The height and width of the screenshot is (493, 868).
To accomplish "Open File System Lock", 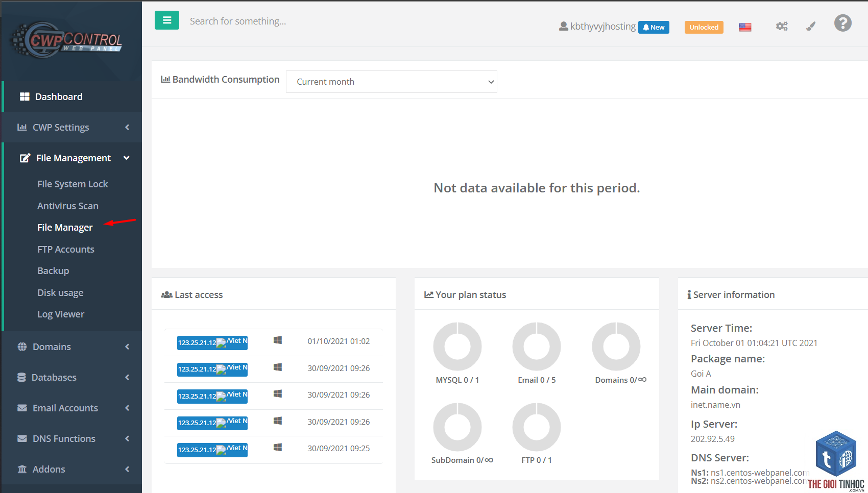I will 73,184.
